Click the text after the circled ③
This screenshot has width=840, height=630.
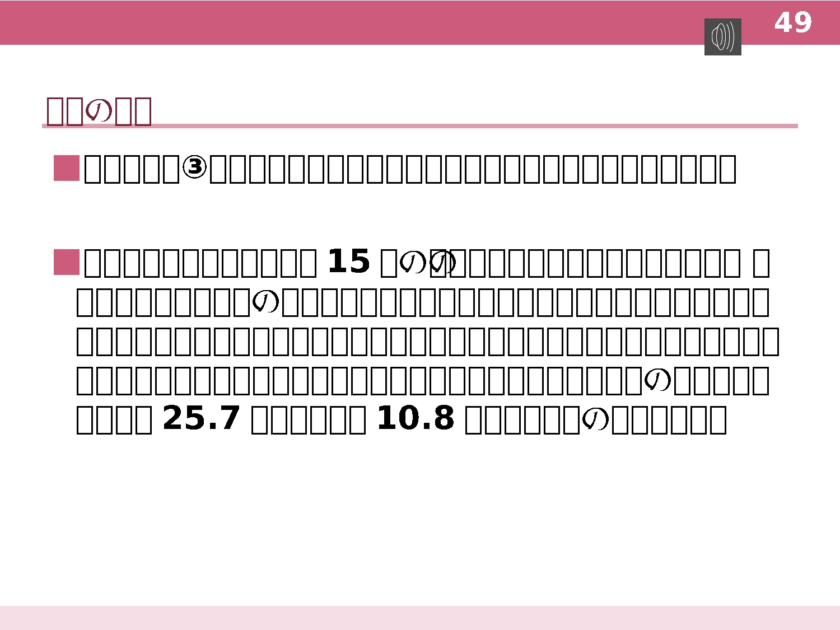coord(473,169)
